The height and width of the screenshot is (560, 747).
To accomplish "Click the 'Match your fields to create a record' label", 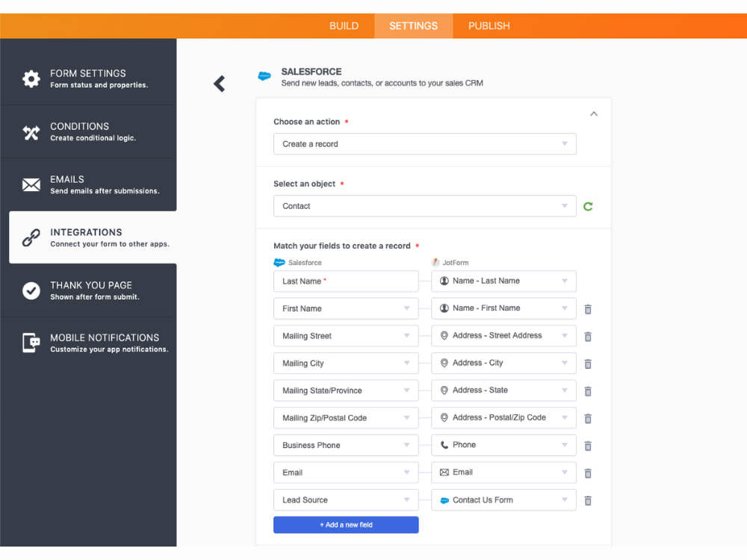I will click(342, 246).
